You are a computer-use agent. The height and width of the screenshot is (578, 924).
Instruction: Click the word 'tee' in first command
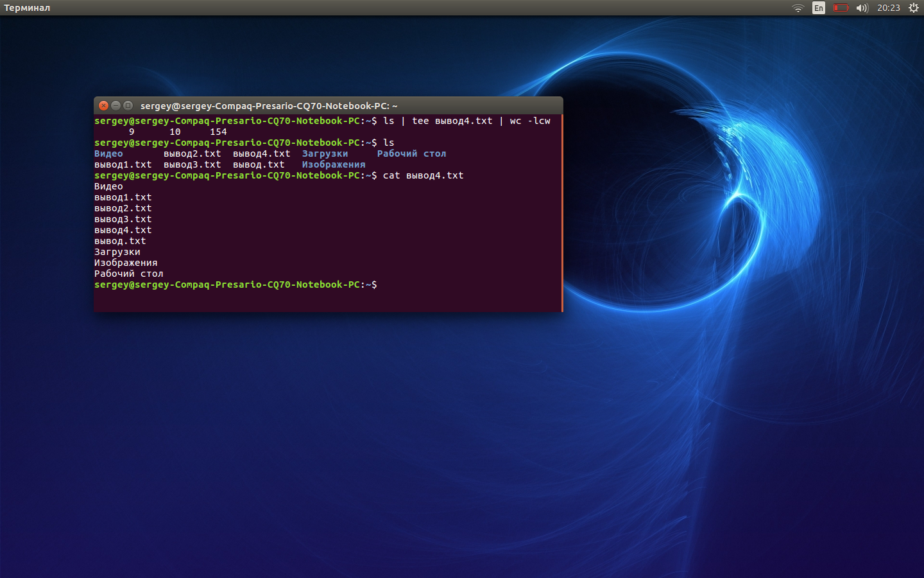point(420,121)
